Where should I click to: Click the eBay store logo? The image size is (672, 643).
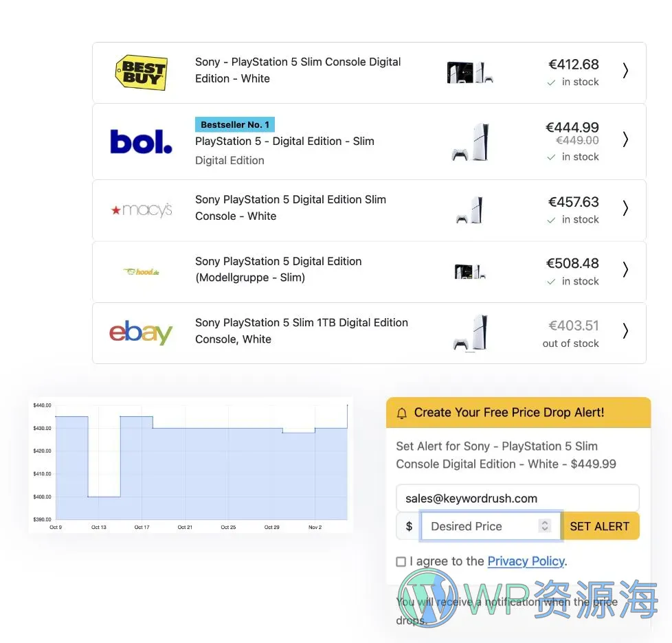pyautogui.click(x=141, y=332)
